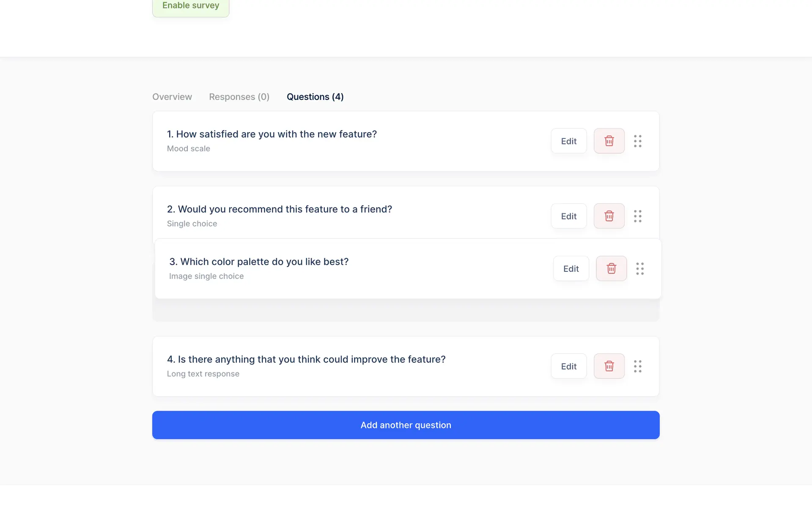Click 'Is there anything' question text
Image resolution: width=812 pixels, height=508 pixels.
click(x=306, y=359)
